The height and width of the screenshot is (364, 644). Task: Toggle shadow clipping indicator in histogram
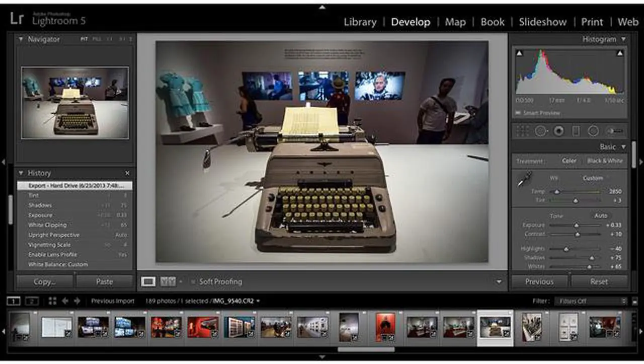point(519,53)
